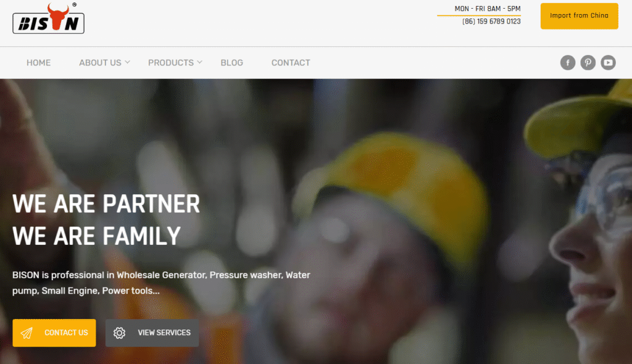Click the BISON wholesale description paragraph
The width and height of the screenshot is (632, 364).
pos(161,283)
